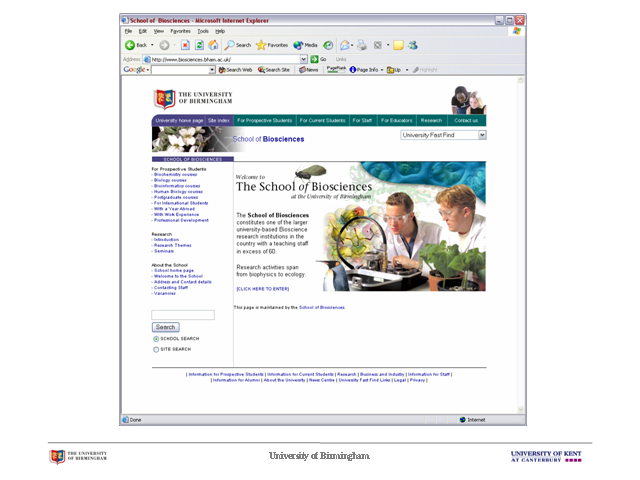640x480 pixels.
Task: Refresh the page with the green arrows icon
Action: click(x=199, y=45)
